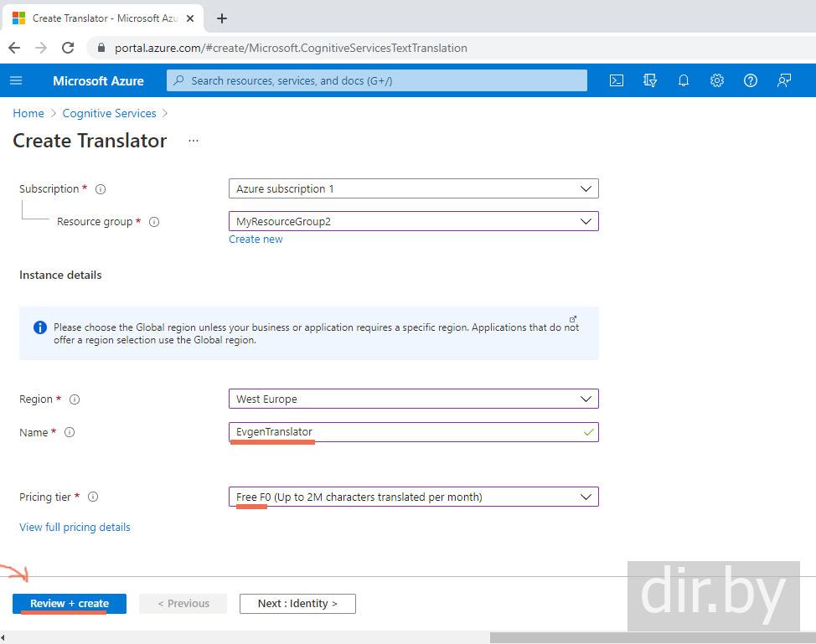Screen dimensions: 816x644
Task: Open a new browser tab with plus
Action: (x=222, y=18)
